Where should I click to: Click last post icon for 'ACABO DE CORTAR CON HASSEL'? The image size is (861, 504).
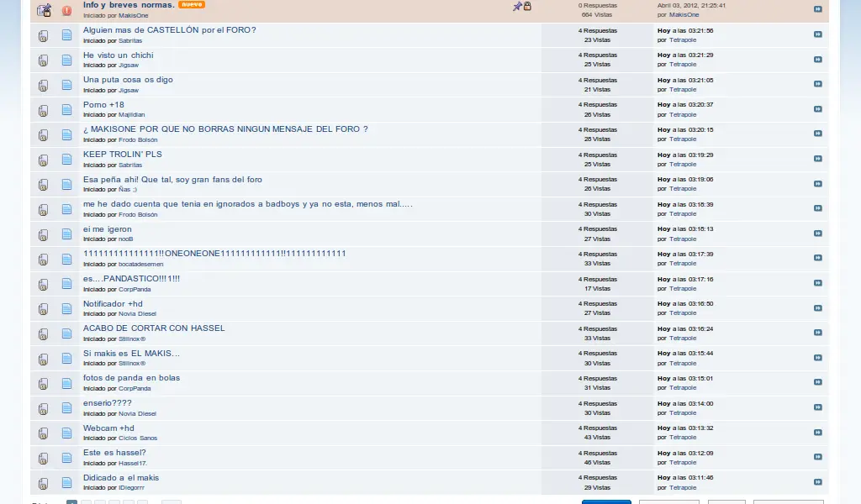817,333
